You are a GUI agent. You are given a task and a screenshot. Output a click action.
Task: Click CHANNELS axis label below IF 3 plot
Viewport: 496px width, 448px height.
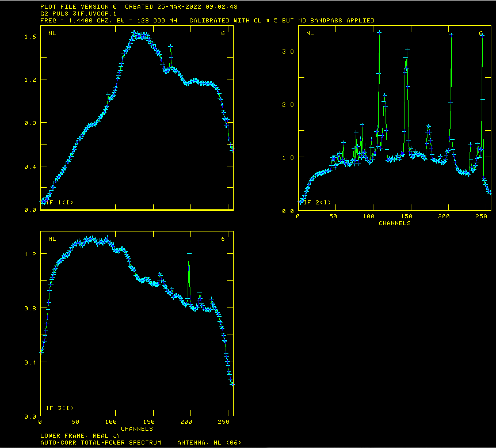tap(137, 429)
